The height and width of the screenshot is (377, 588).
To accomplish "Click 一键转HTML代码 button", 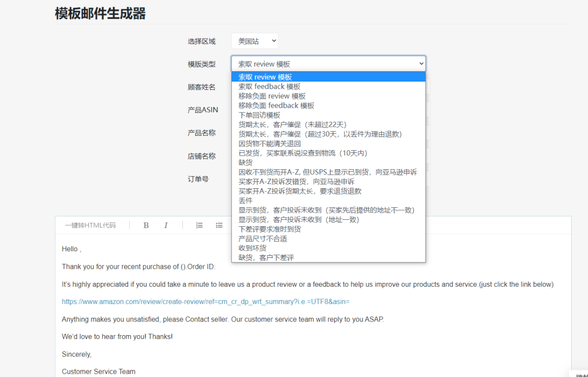I will click(x=90, y=225).
